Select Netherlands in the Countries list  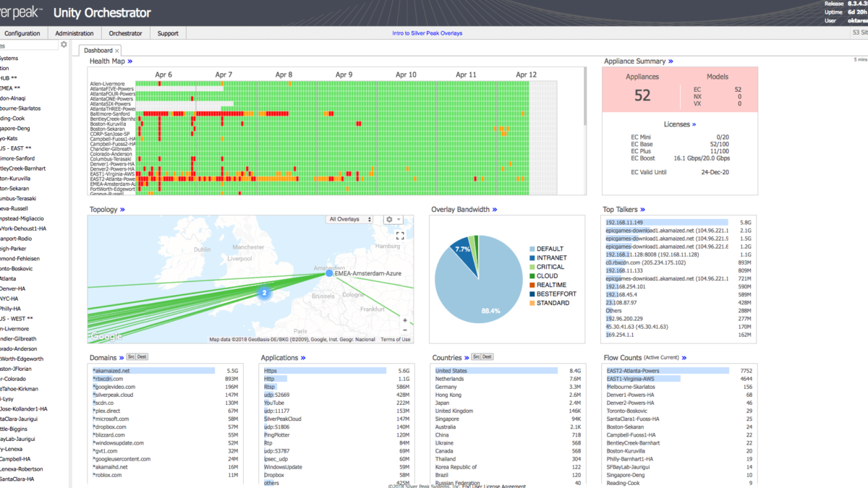[508, 379]
